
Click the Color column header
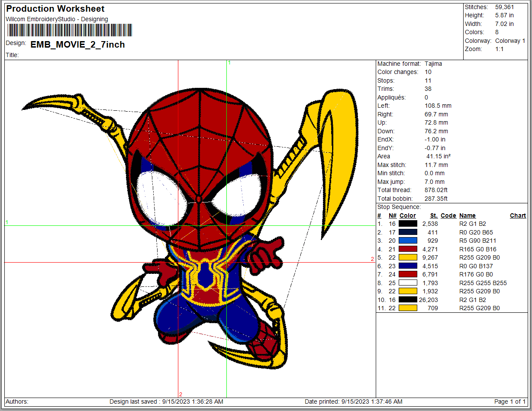(x=407, y=215)
